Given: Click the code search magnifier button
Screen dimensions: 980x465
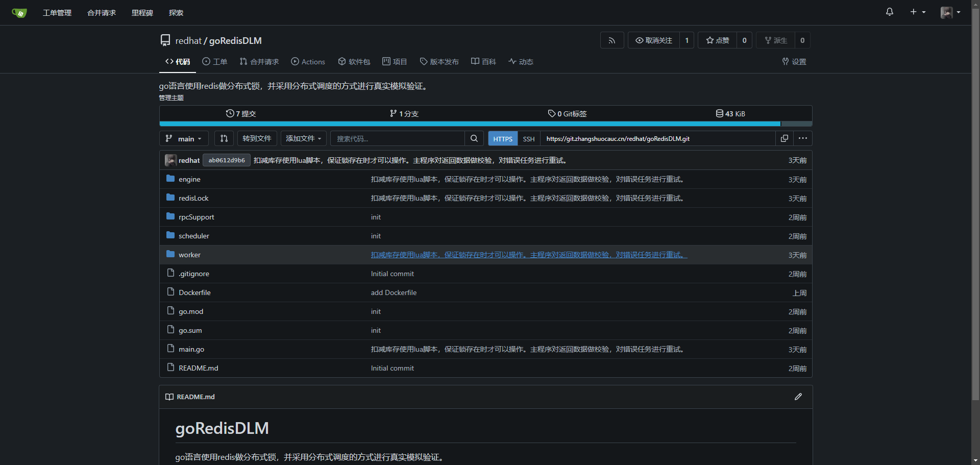Looking at the screenshot, I should click(474, 139).
